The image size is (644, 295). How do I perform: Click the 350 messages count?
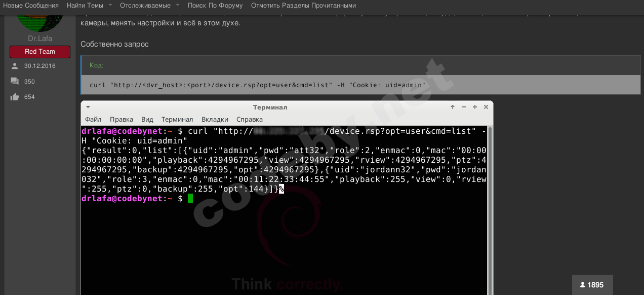[x=29, y=82]
